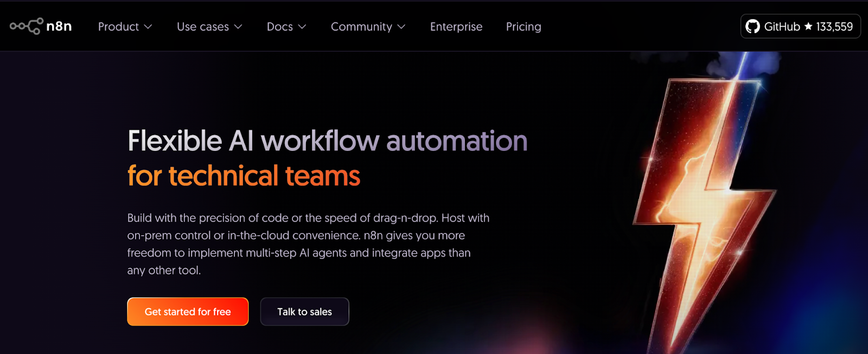Click the Talk to sales button
Viewport: 868px width, 354px height.
(304, 312)
